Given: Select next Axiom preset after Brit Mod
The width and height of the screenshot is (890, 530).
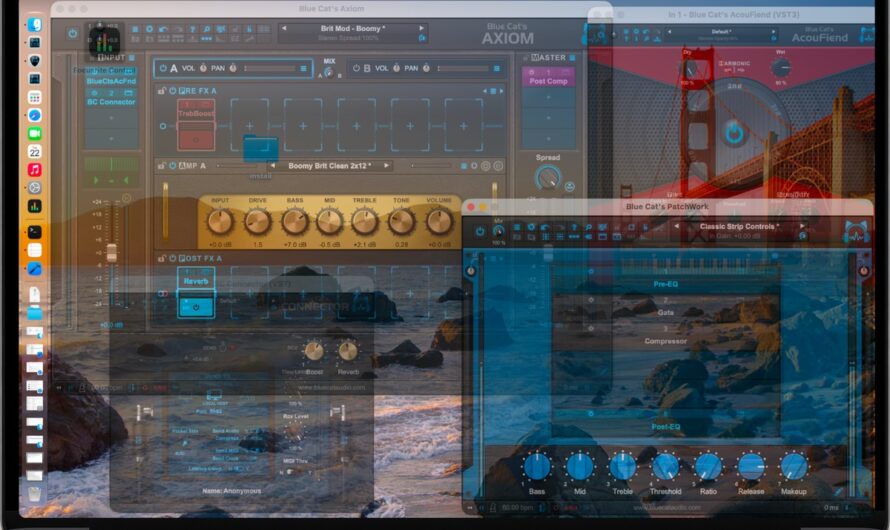Looking at the screenshot, I should 421,28.
